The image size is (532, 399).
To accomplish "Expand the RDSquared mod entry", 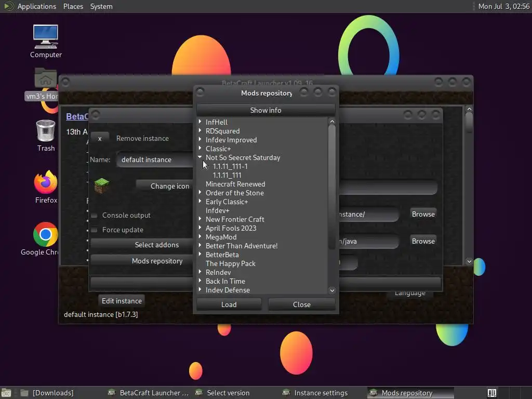I will (200, 130).
